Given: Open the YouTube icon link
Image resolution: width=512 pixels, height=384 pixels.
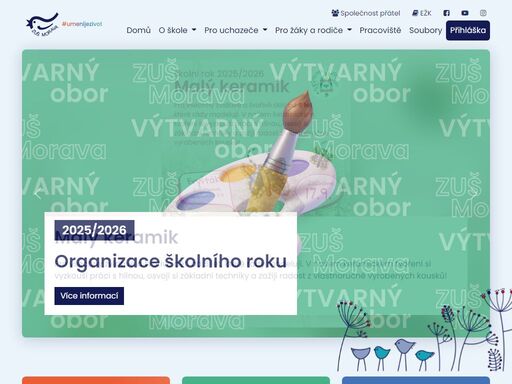Looking at the screenshot, I should click(465, 13).
